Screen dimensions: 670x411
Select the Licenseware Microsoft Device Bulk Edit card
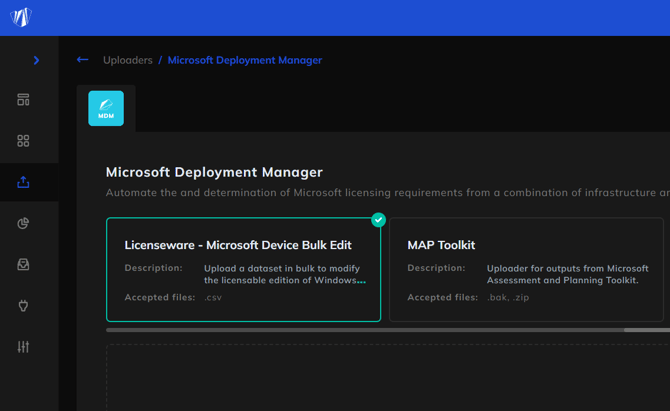coord(244,270)
